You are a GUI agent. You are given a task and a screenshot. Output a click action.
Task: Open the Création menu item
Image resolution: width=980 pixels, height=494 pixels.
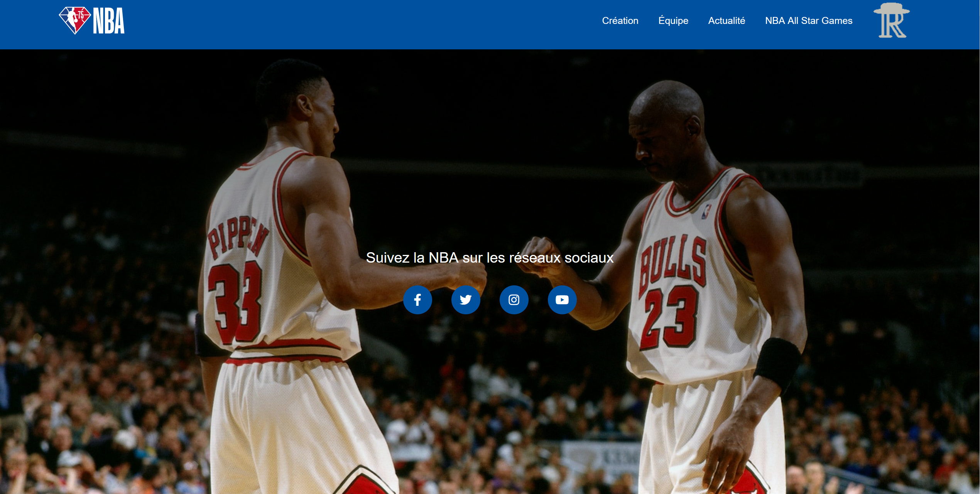620,21
